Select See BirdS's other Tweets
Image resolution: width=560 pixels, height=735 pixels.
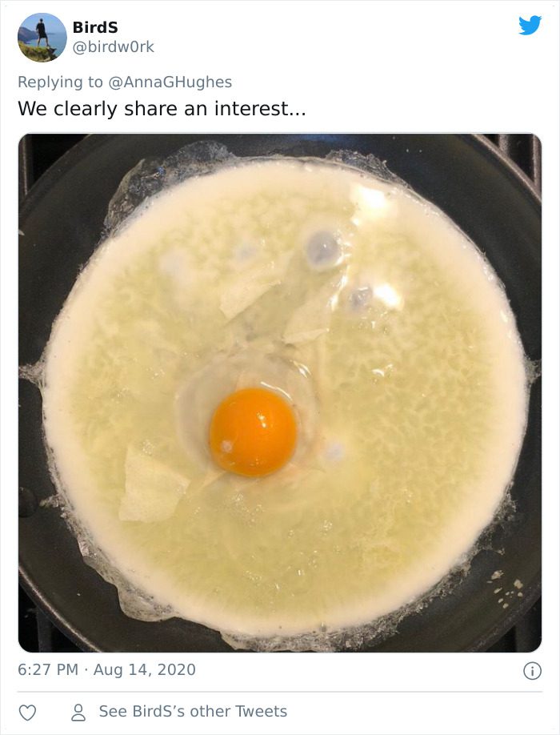coord(193,712)
